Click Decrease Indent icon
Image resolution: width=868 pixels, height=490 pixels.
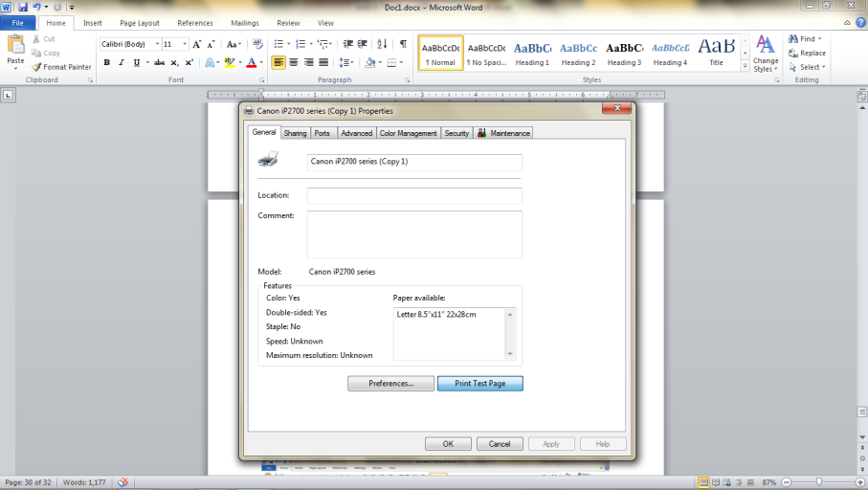click(347, 44)
